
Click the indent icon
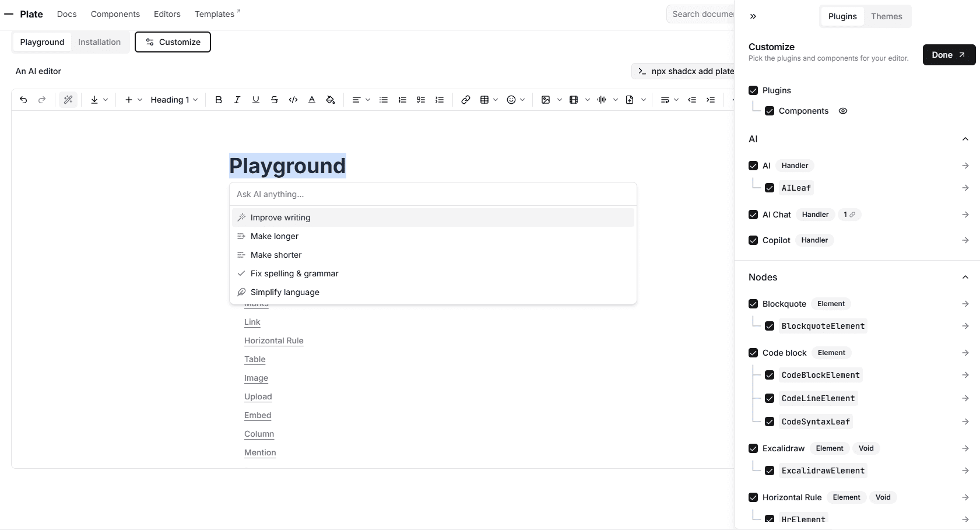711,100
